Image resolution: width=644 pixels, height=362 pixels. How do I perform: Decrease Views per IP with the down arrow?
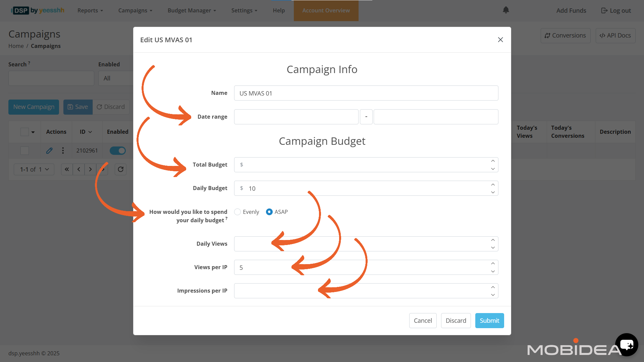(493, 271)
